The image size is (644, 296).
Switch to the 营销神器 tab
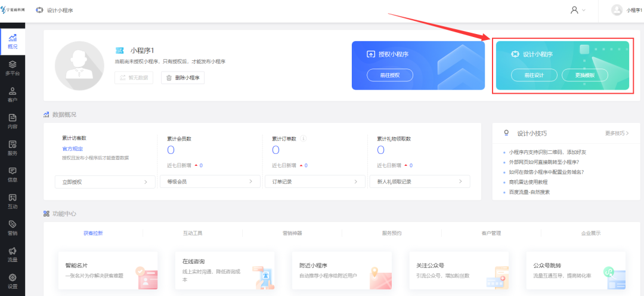click(x=292, y=233)
